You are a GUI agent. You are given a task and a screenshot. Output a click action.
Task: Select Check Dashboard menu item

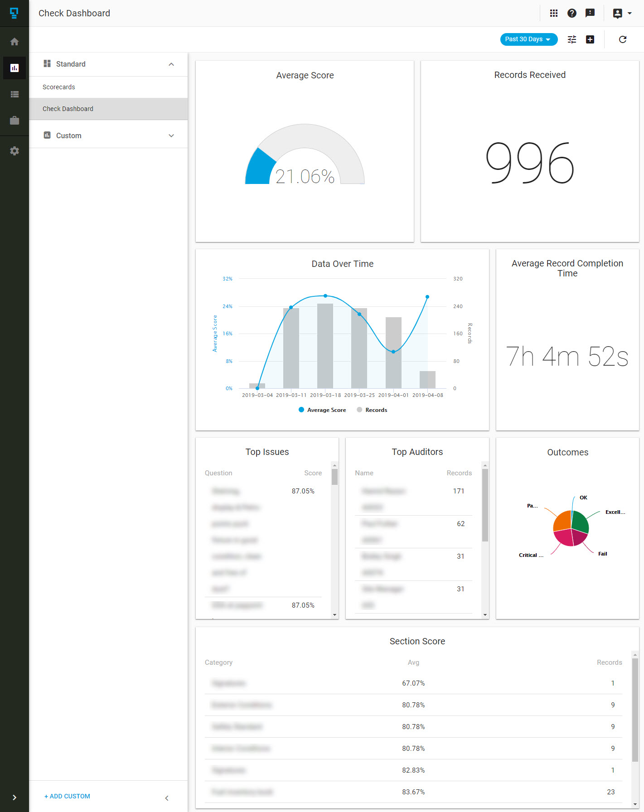108,109
